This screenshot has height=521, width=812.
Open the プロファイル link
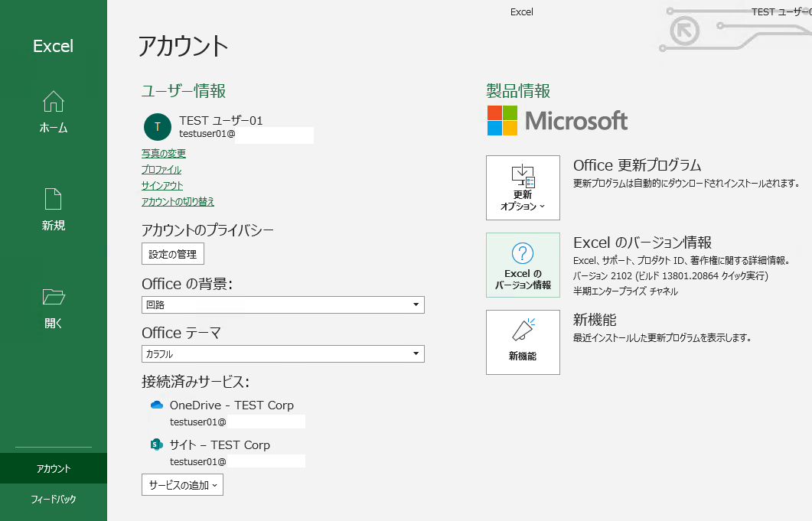point(161,169)
